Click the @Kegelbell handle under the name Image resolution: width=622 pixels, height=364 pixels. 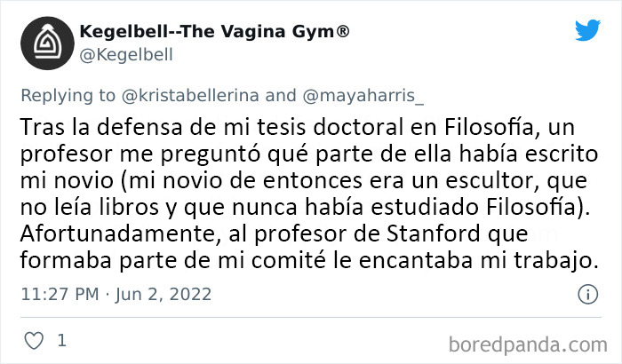[x=126, y=54]
